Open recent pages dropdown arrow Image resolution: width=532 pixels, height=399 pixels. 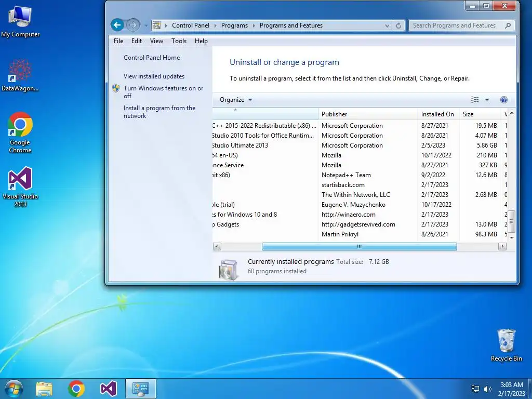coord(146,25)
